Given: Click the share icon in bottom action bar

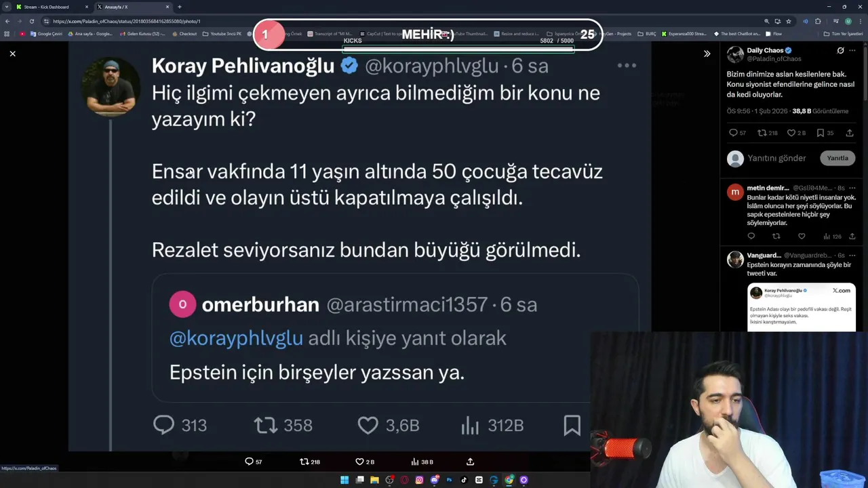Looking at the screenshot, I should click(x=470, y=462).
